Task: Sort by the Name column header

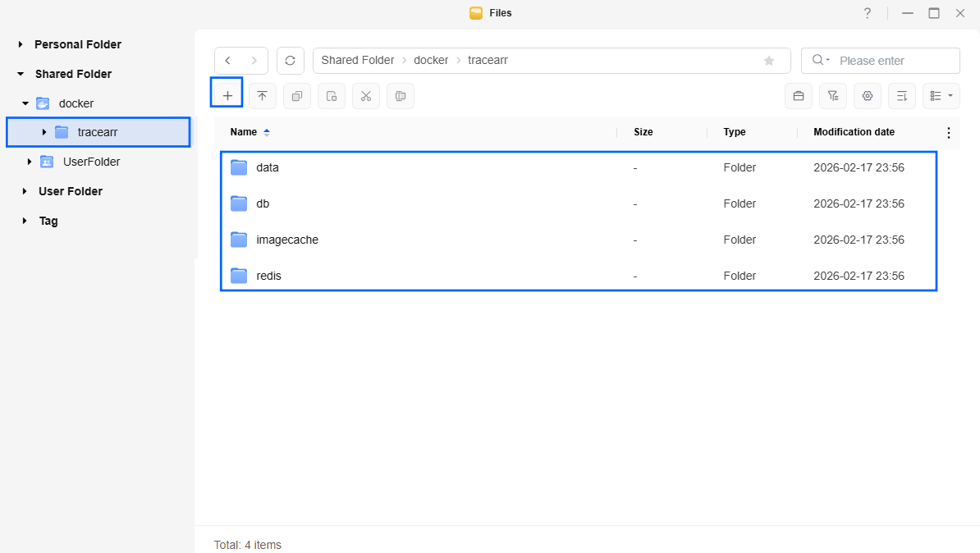Action: 244,132
